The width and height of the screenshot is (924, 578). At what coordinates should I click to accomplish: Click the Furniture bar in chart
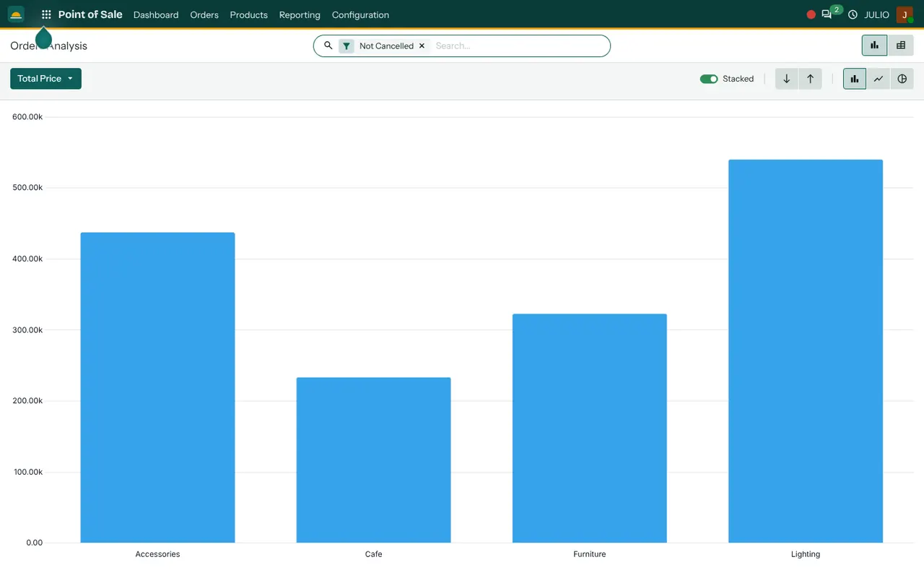click(x=590, y=428)
